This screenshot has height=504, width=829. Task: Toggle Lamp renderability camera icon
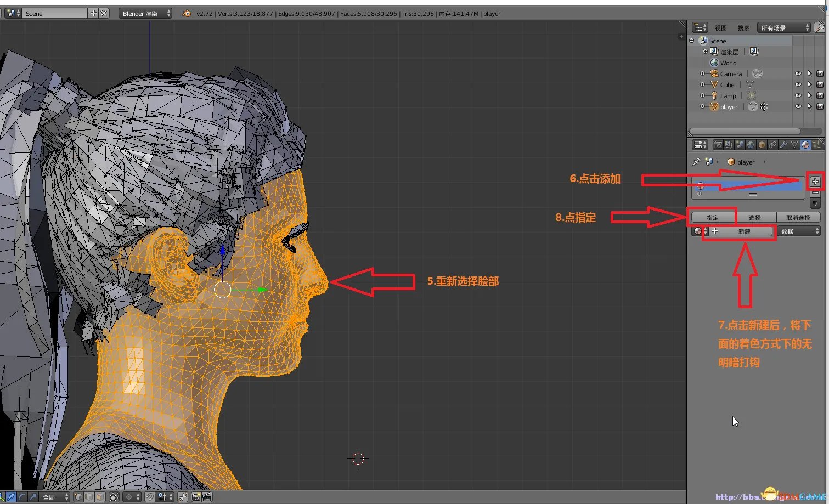[820, 96]
